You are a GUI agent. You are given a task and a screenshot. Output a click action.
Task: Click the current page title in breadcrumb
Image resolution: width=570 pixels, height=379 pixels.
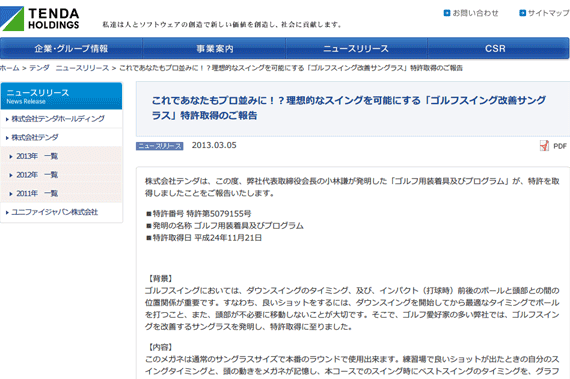[291, 68]
